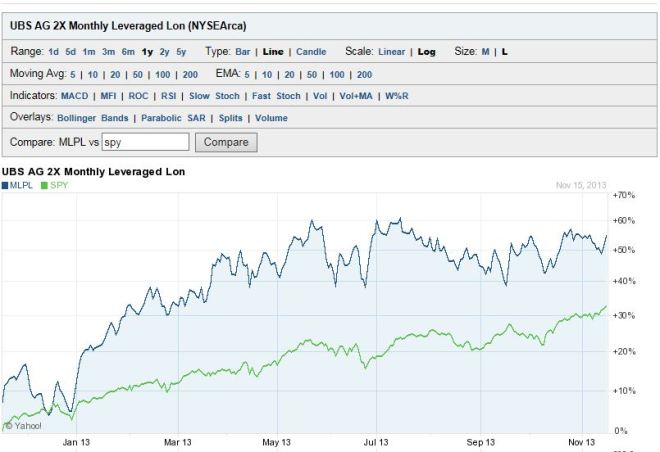The height and width of the screenshot is (452, 660).
Task: Switch chart type to Candle
Action: [311, 52]
